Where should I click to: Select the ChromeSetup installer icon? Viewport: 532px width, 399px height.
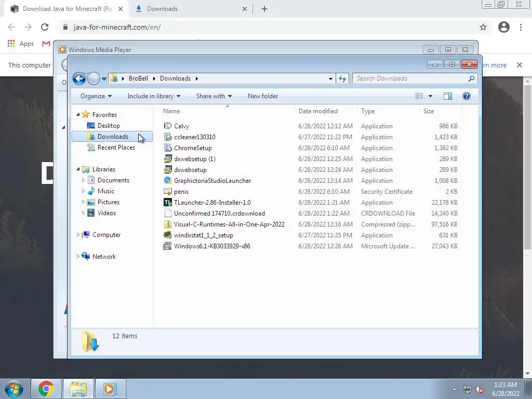point(168,148)
